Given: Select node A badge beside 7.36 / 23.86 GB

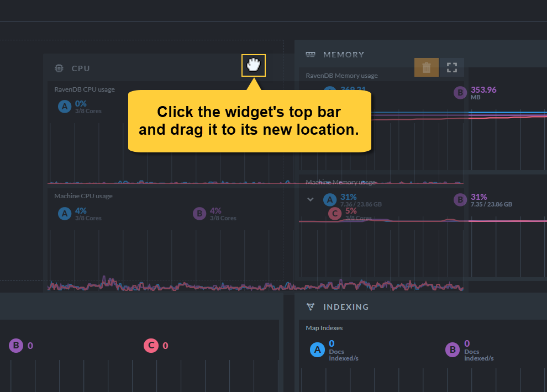Looking at the screenshot, I should [330, 200].
